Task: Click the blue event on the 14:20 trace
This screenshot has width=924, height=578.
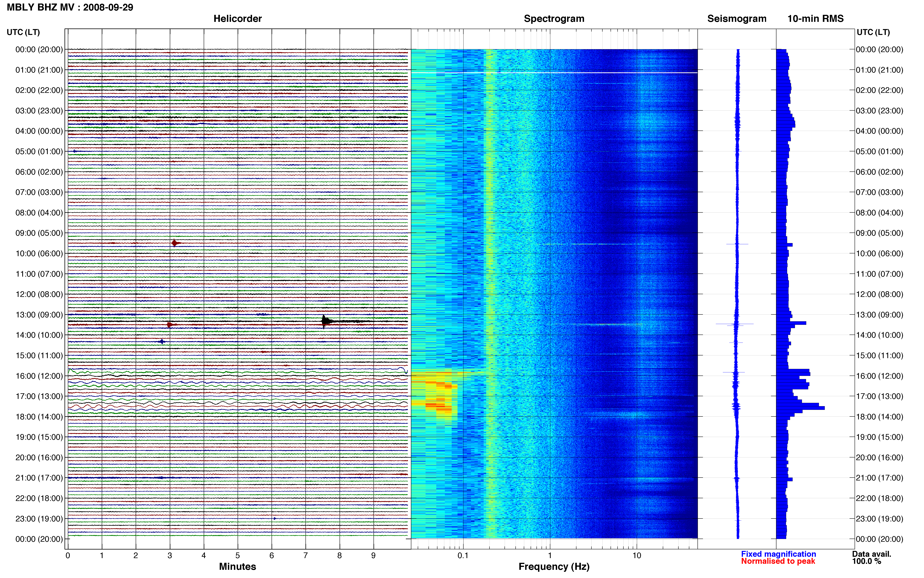Action: 162,342
